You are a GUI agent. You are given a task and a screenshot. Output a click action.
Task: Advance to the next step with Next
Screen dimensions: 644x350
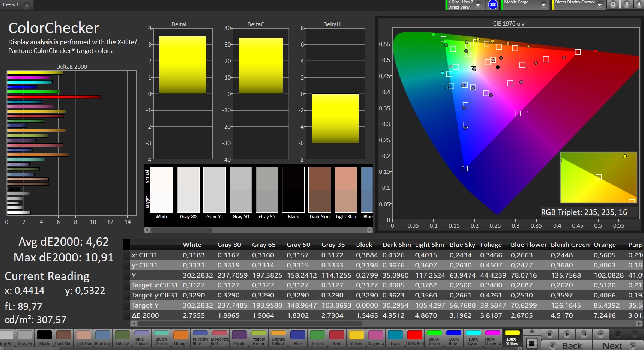pos(618,345)
